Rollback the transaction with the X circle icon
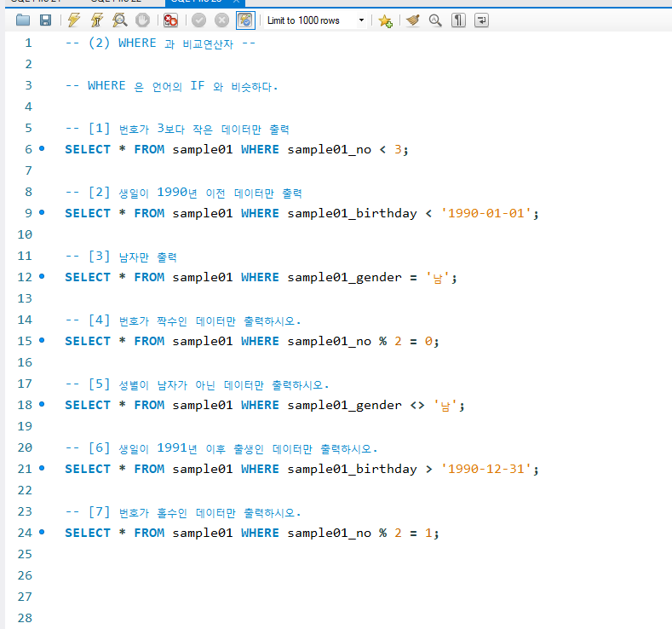672x629 pixels. (221, 20)
